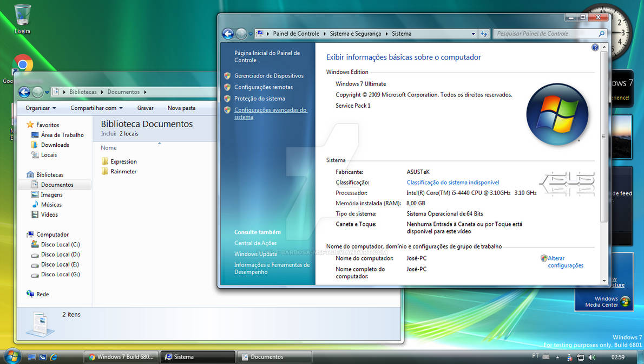Select Vídeos library

pos(49,214)
